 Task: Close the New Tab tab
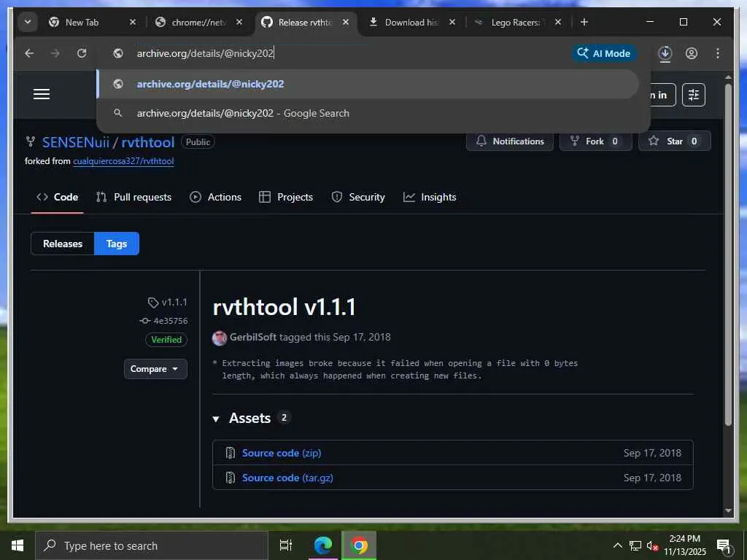pos(133,22)
